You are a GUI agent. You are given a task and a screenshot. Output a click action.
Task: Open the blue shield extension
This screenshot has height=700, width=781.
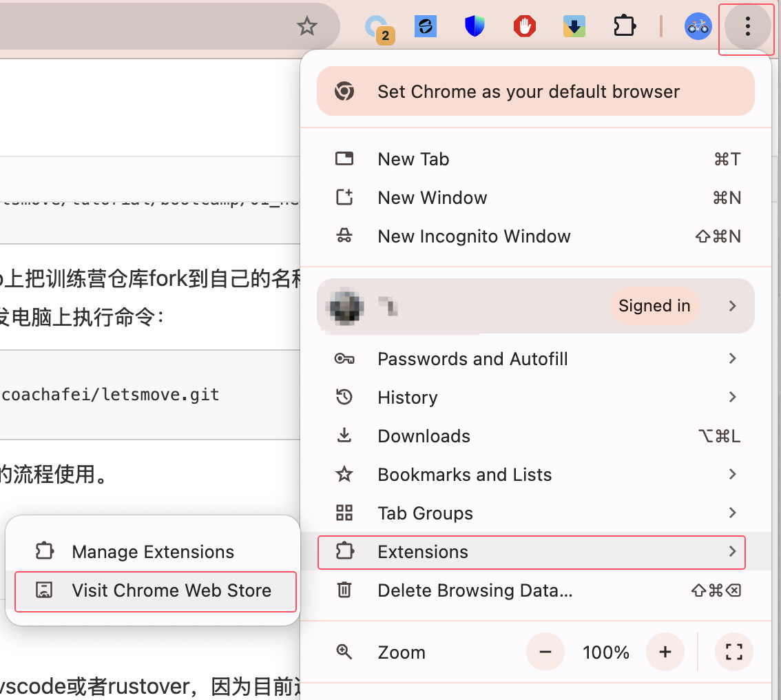click(475, 26)
